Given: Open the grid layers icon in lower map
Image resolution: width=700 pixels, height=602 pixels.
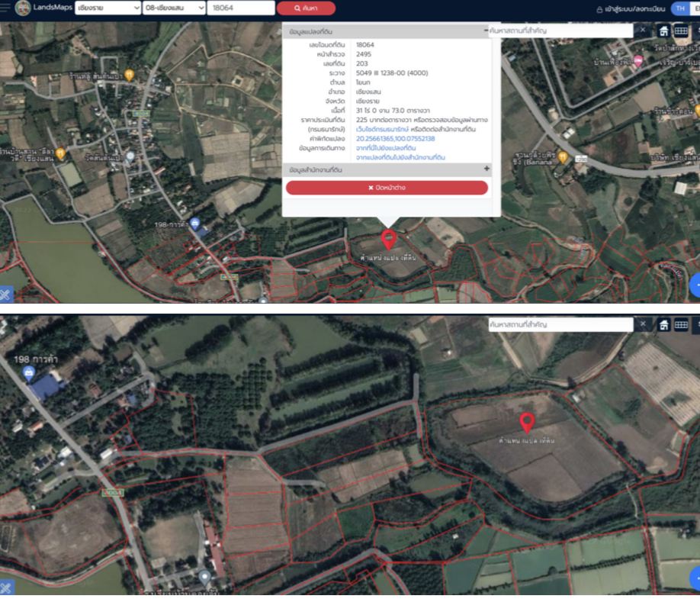Looking at the screenshot, I should click(681, 325).
